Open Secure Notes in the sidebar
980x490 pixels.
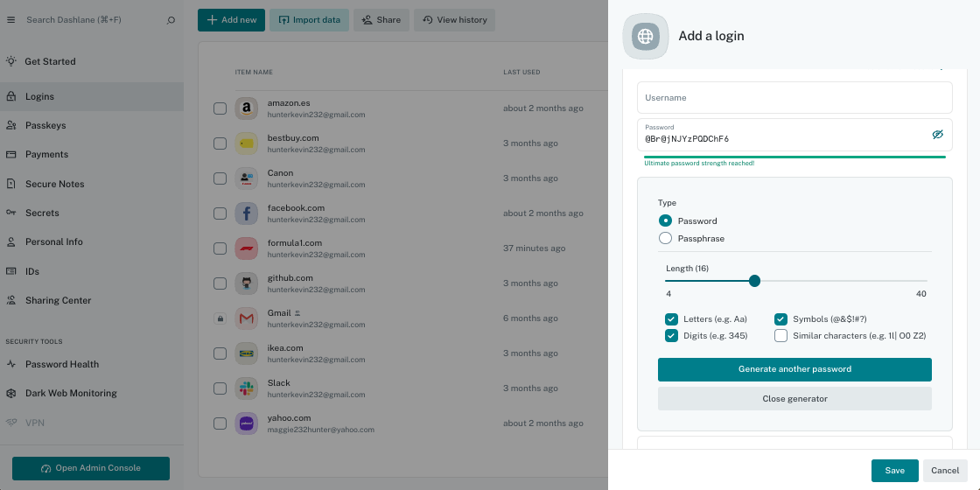coord(92,184)
